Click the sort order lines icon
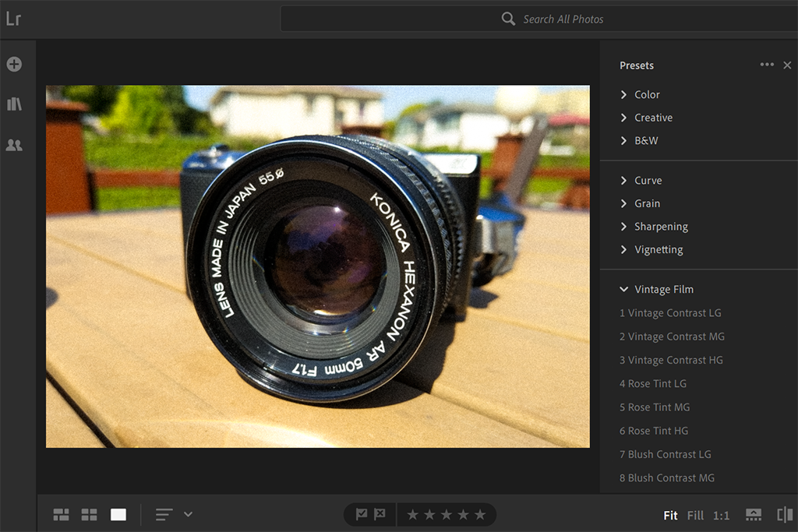Image resolution: width=798 pixels, height=532 pixels. tap(164, 515)
